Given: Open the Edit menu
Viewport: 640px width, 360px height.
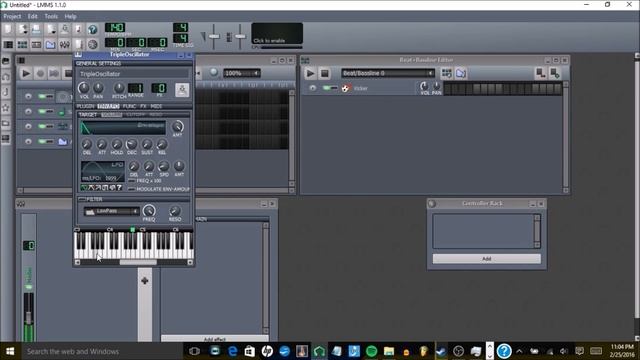Looking at the screenshot, I should (33, 16).
